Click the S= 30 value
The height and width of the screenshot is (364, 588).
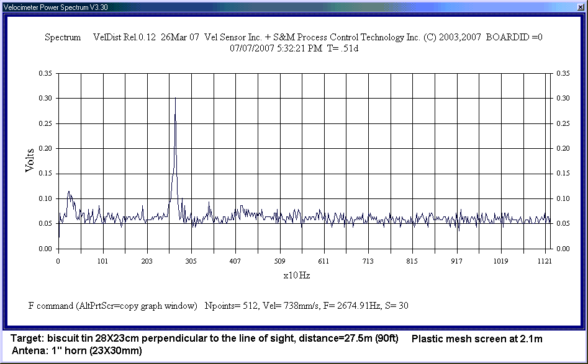tap(397, 306)
